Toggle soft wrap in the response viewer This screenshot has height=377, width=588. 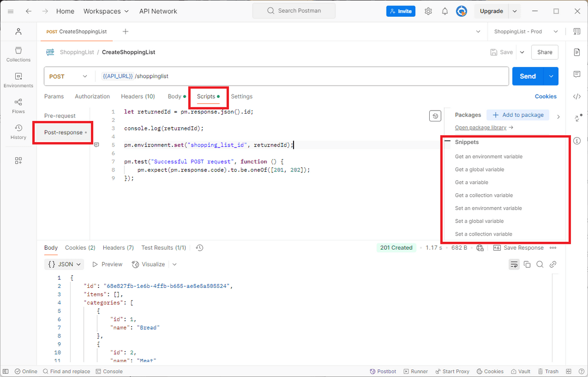[x=514, y=264]
